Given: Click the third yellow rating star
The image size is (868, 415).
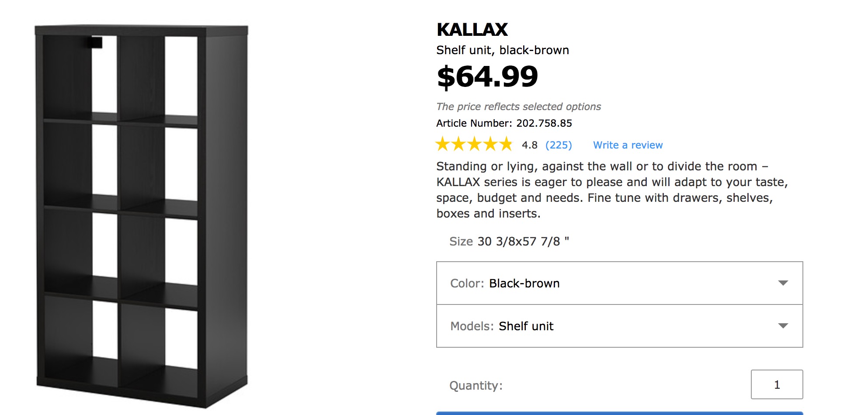Looking at the screenshot, I should point(474,144).
